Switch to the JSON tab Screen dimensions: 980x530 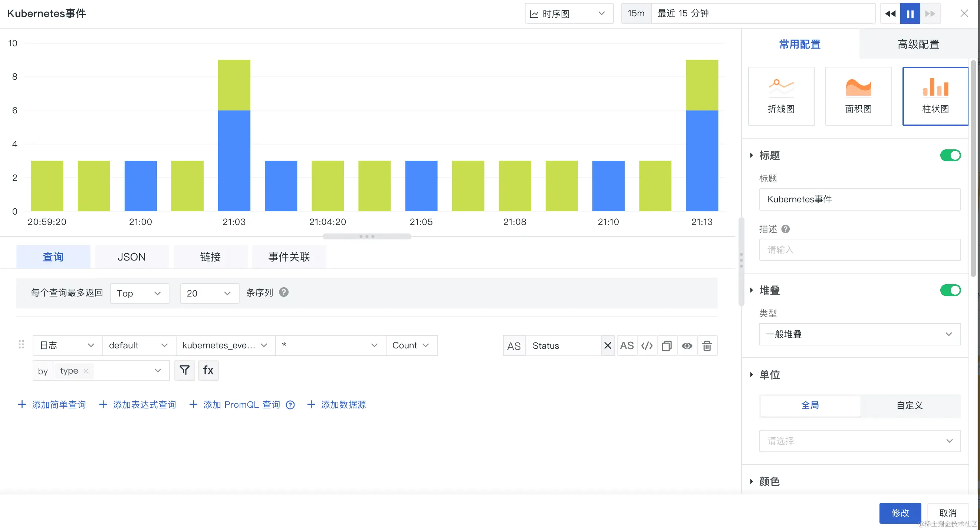tap(131, 257)
